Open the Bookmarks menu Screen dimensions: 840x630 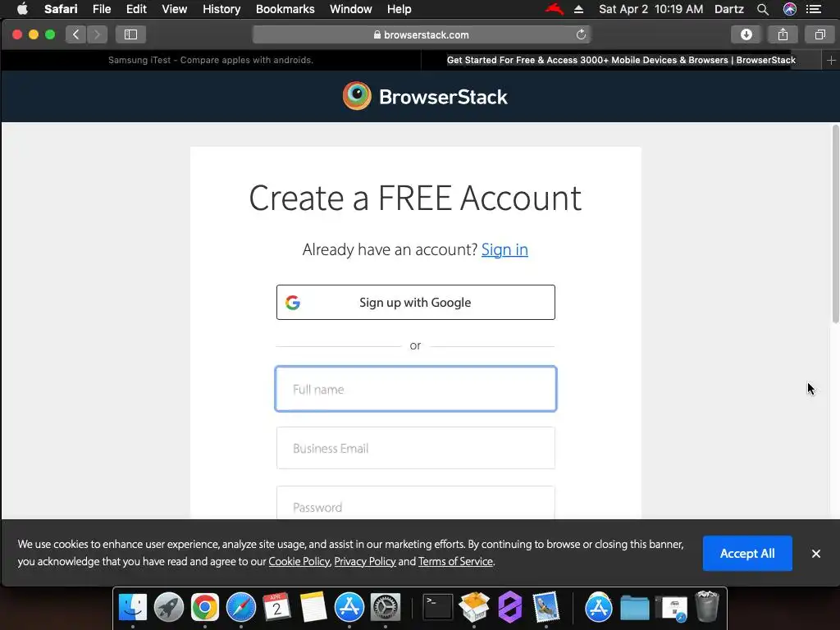click(285, 9)
